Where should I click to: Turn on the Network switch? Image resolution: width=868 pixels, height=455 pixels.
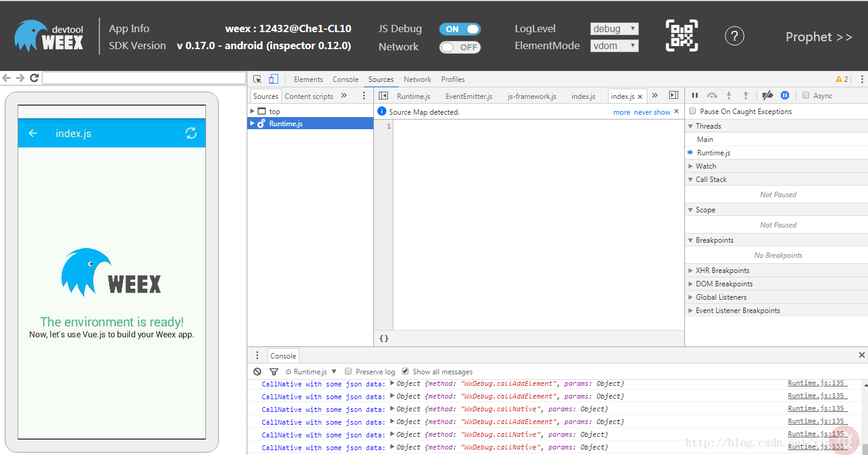(x=460, y=47)
